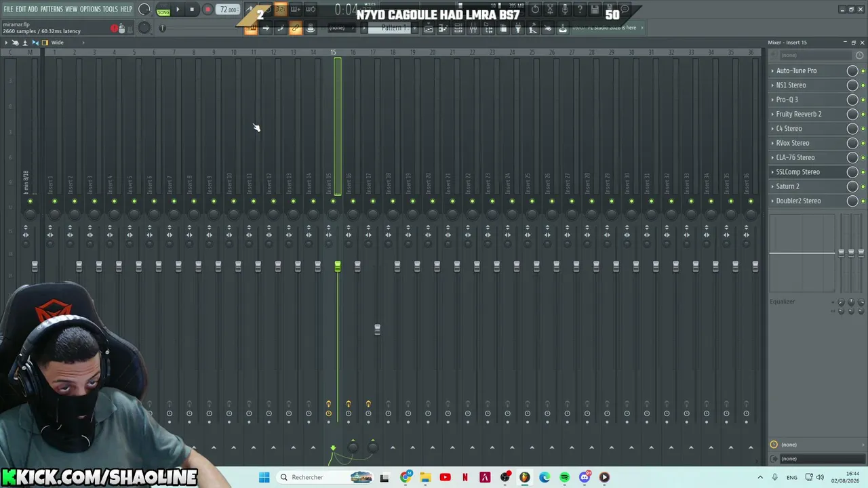Open the Playlist window toolbar icon
Image resolution: width=868 pixels, height=488 pixels.
pyautogui.click(x=429, y=28)
